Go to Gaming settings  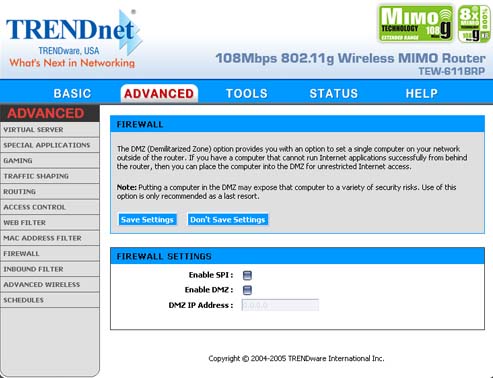(x=50, y=161)
